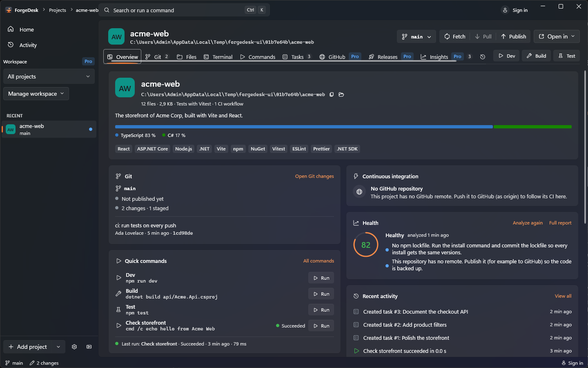Click the 2 changes status bar entry
Viewport: 588px width, 368px height.
pyautogui.click(x=44, y=363)
